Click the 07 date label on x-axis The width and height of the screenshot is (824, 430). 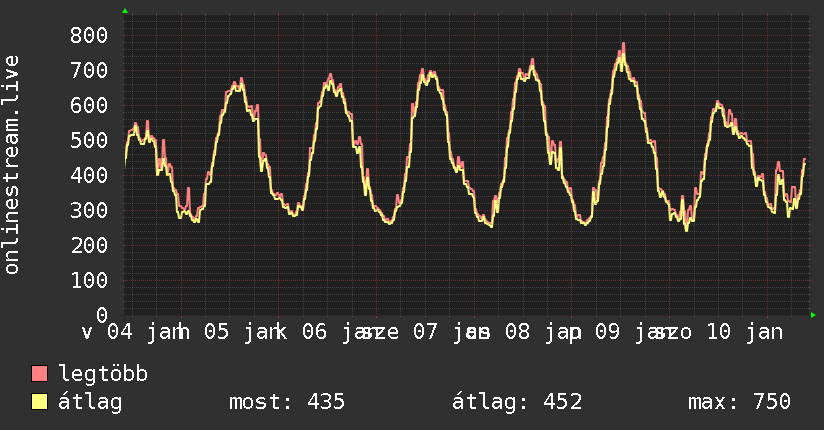[x=425, y=332]
